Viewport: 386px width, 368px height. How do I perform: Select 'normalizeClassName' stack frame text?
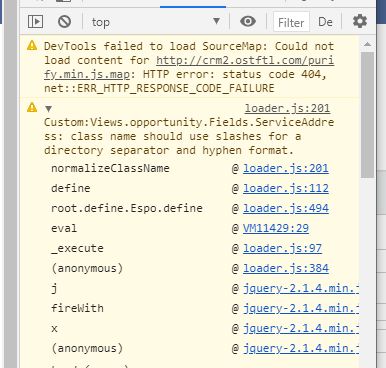click(110, 168)
